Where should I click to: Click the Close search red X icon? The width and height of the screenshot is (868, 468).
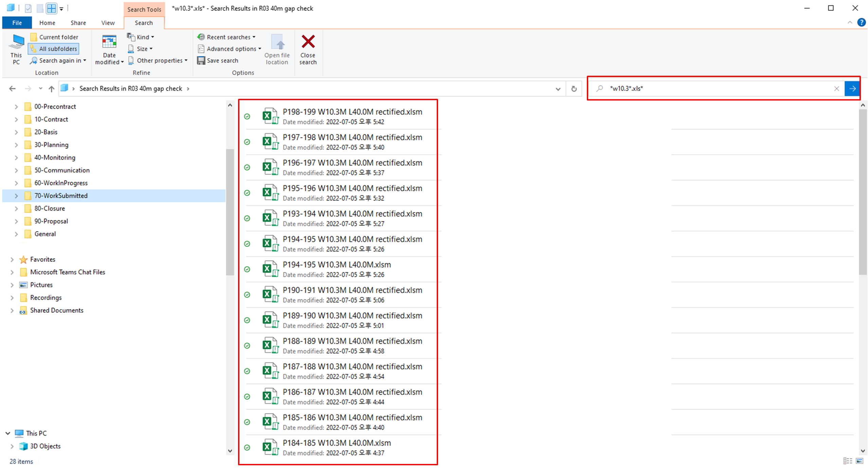point(308,42)
